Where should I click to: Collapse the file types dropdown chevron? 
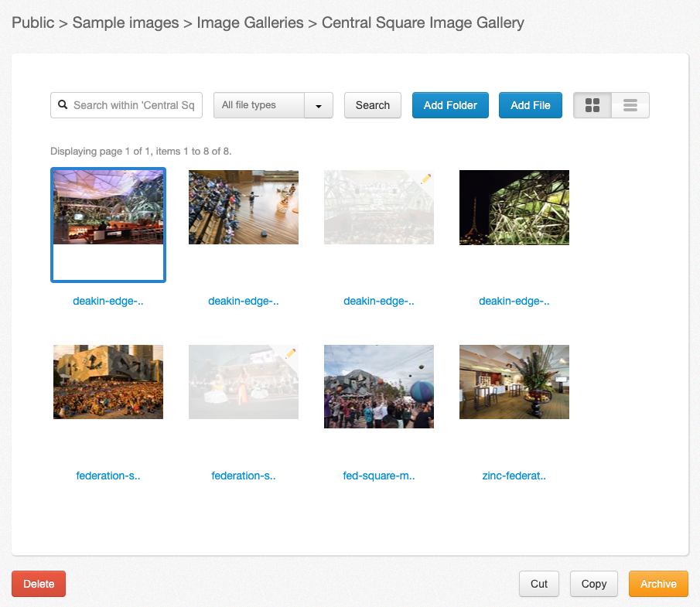[x=318, y=104]
